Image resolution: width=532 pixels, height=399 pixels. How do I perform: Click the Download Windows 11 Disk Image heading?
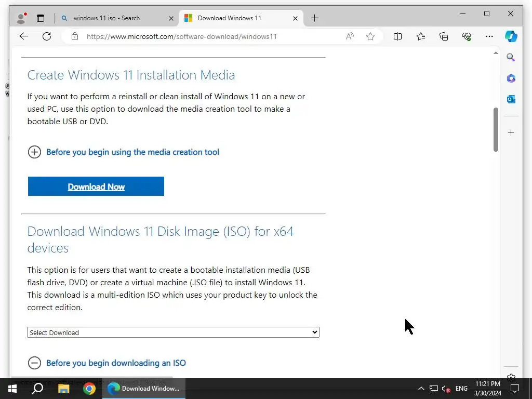coord(161,240)
